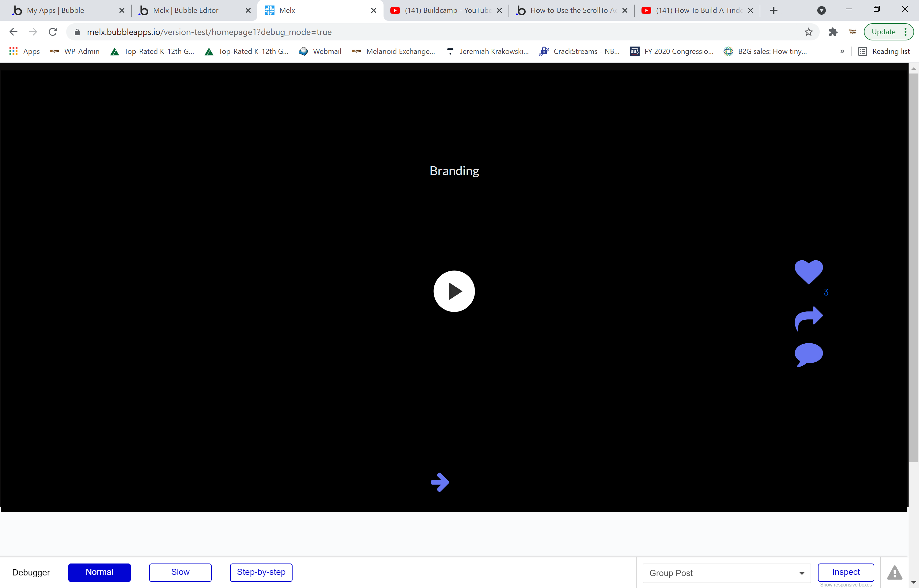Open debugger warning triangle icon
919x588 pixels.
(894, 573)
